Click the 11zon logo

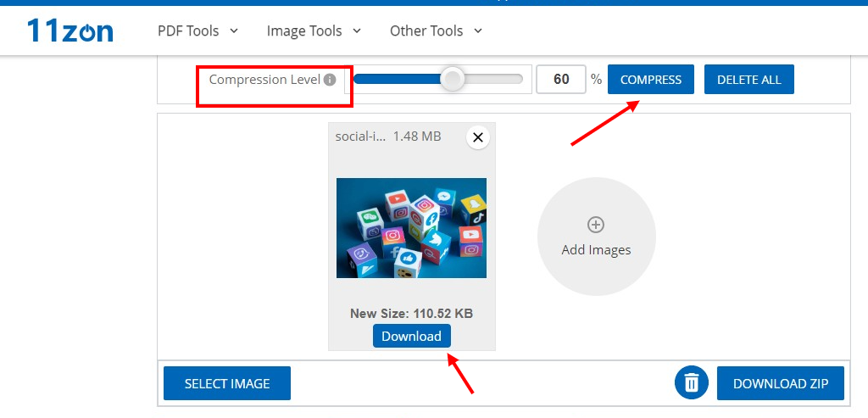click(70, 31)
